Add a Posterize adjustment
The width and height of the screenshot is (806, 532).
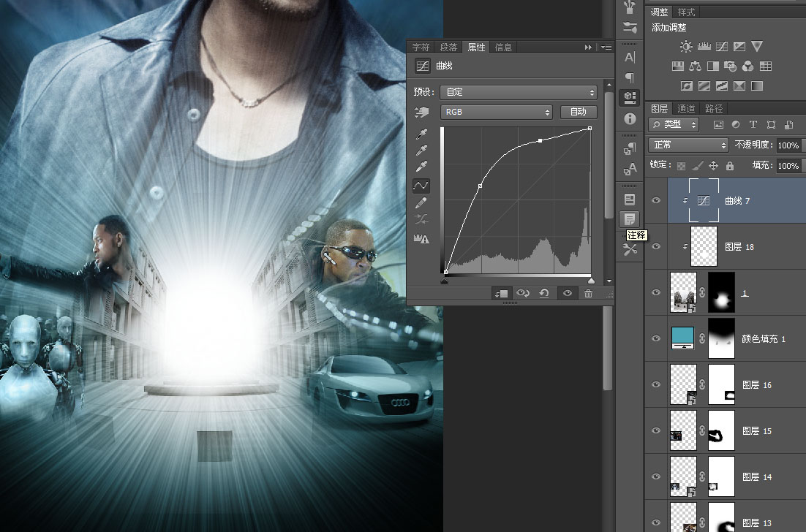(x=704, y=85)
